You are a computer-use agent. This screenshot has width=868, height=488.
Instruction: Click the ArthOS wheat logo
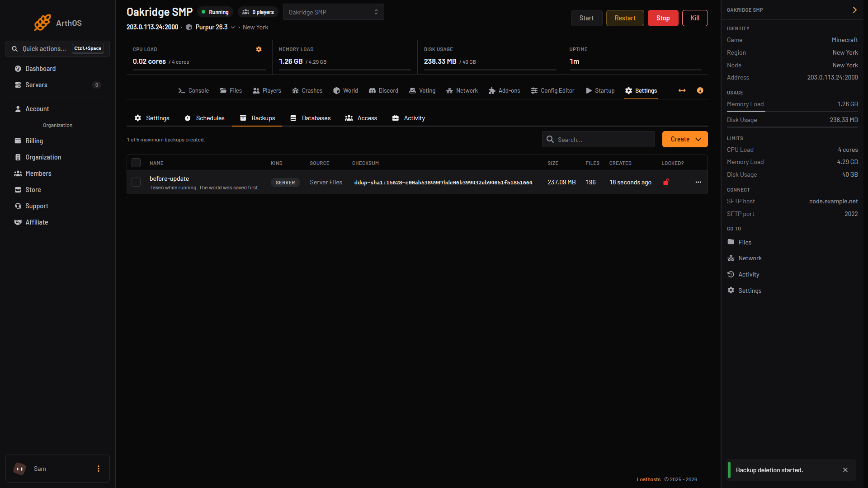pyautogui.click(x=42, y=23)
